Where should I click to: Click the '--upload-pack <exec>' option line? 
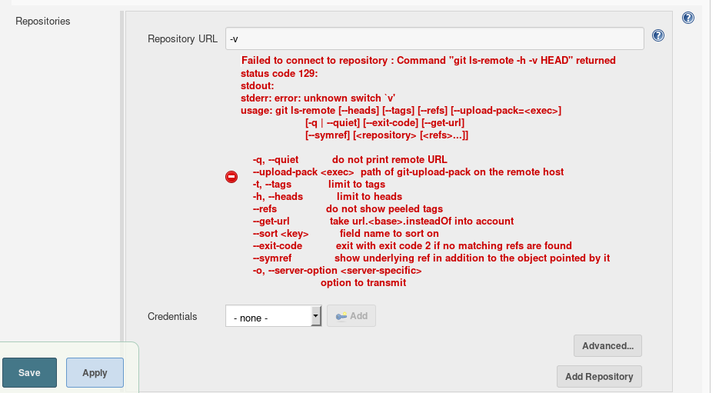tap(408, 172)
